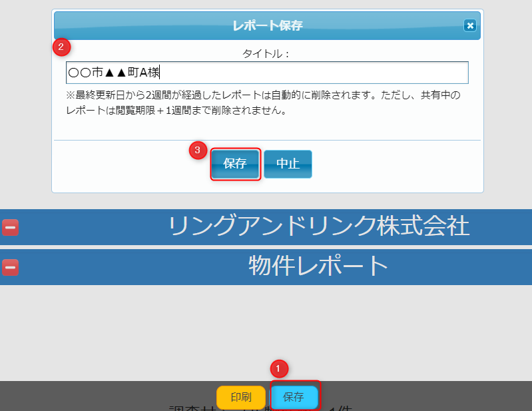Click the yellow 印刷 button

coord(241,397)
